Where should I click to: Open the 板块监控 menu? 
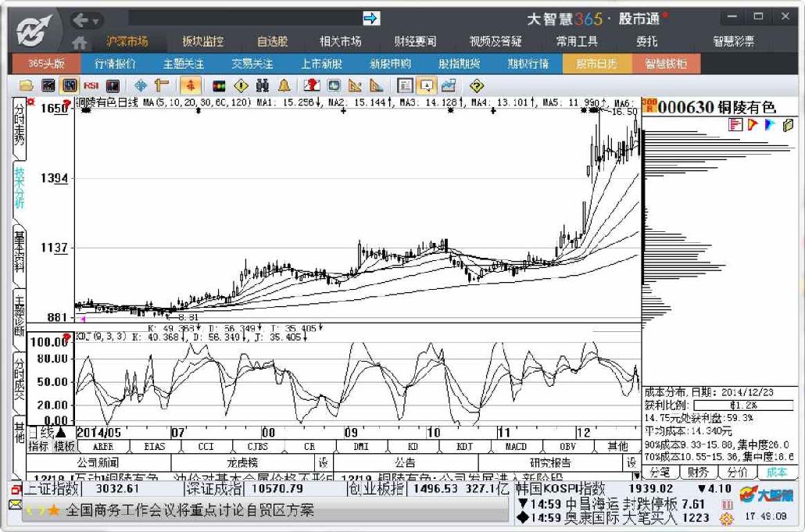pyautogui.click(x=202, y=41)
